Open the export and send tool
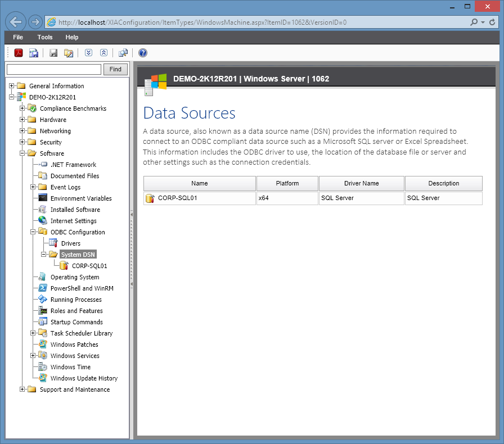This screenshot has width=504, height=444. 34,52
